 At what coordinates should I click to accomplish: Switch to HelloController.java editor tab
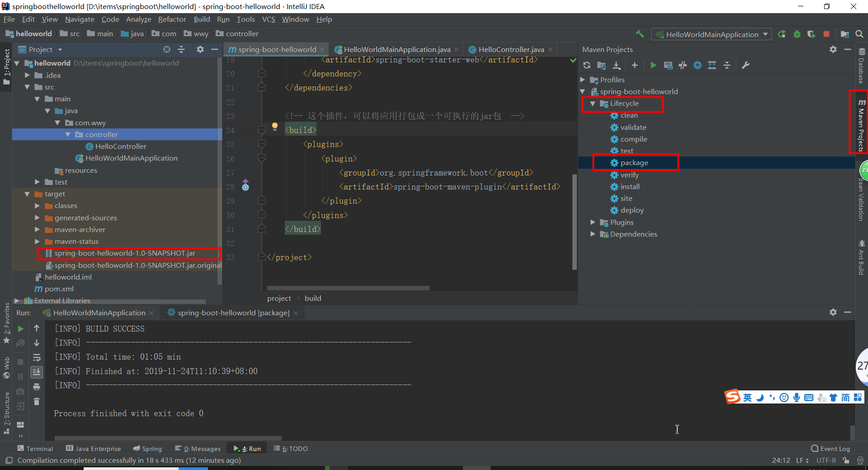(x=511, y=49)
